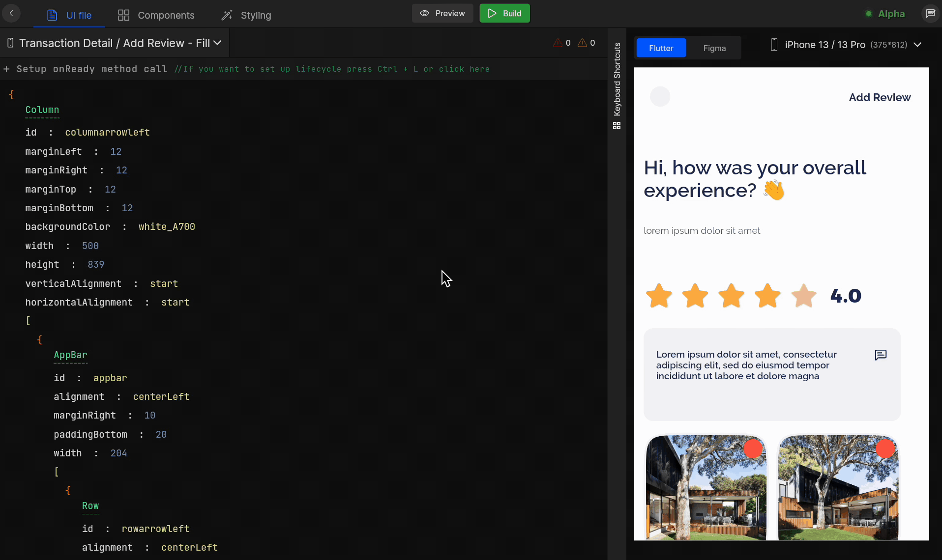Click the 4.0 rating score

[x=846, y=296]
